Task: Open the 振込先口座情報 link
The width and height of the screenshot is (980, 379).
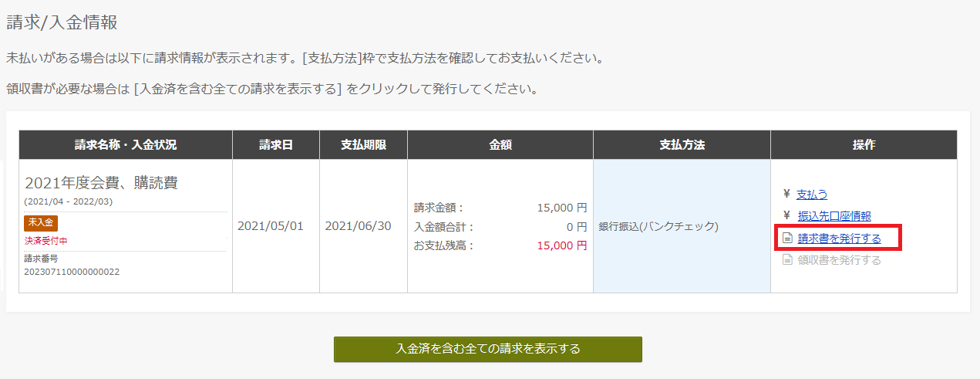Action: click(834, 215)
